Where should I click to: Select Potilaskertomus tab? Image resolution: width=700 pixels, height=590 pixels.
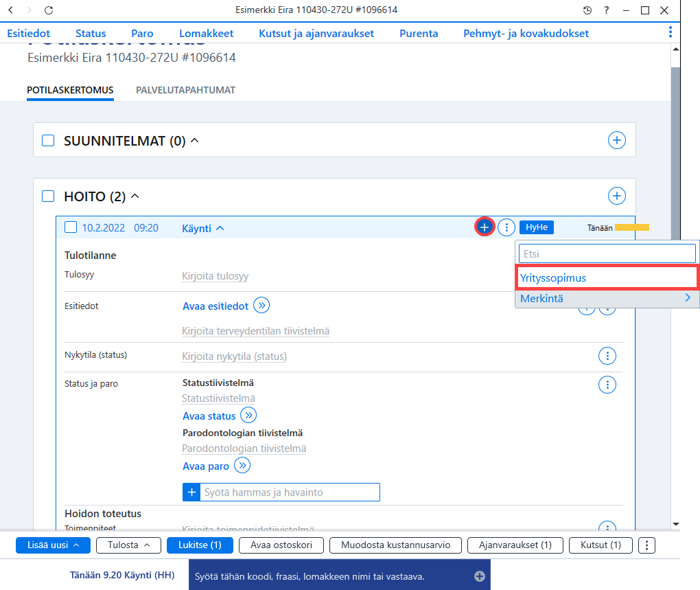(x=70, y=90)
